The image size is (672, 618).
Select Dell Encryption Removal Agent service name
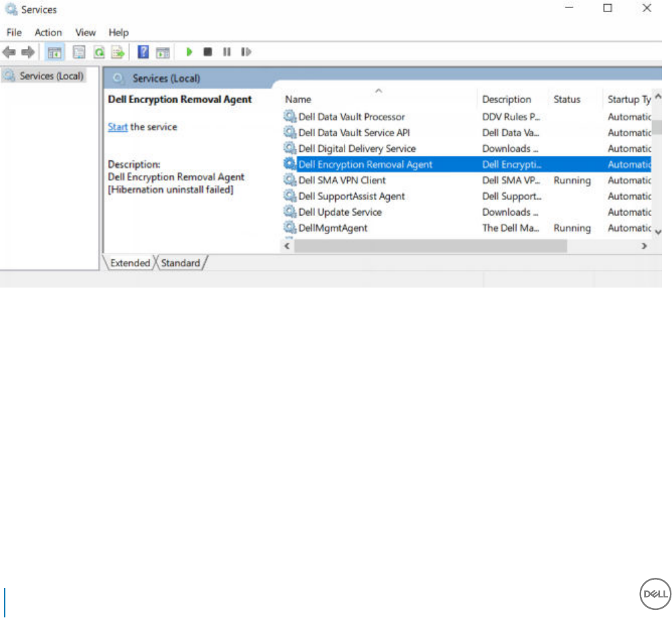click(x=365, y=164)
